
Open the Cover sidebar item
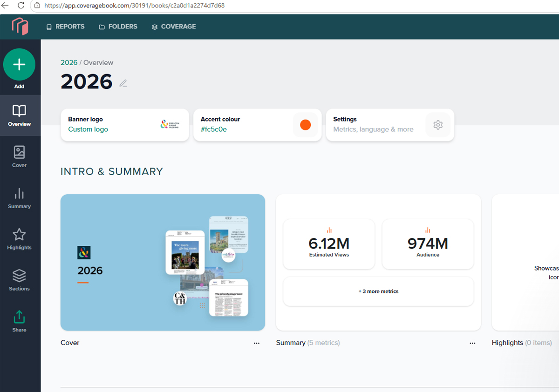point(20,156)
